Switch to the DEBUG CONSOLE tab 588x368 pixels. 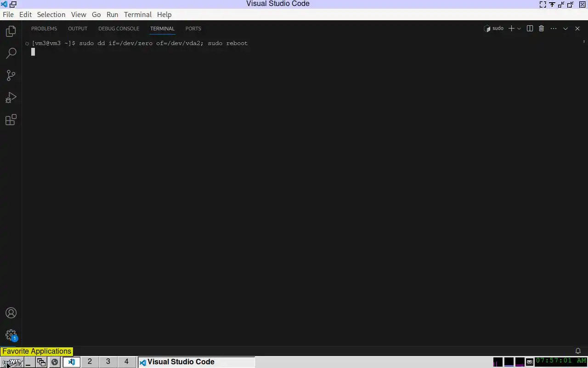pos(119,29)
